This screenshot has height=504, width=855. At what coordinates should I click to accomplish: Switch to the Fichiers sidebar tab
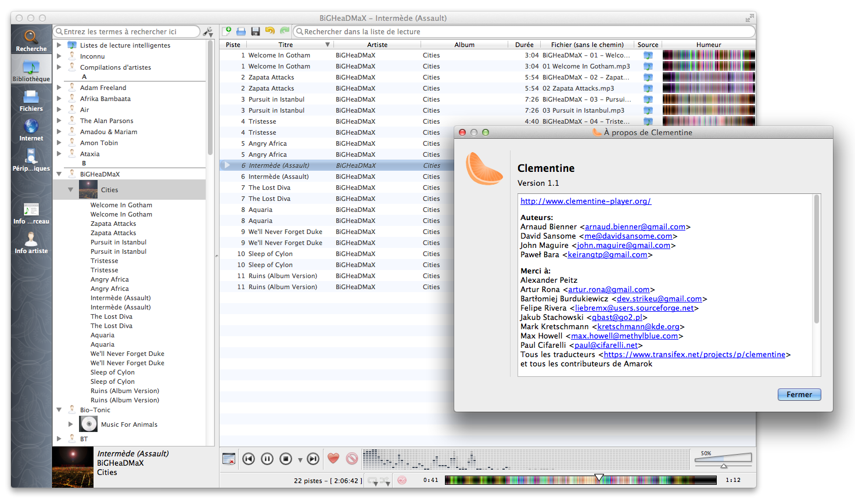(x=31, y=100)
